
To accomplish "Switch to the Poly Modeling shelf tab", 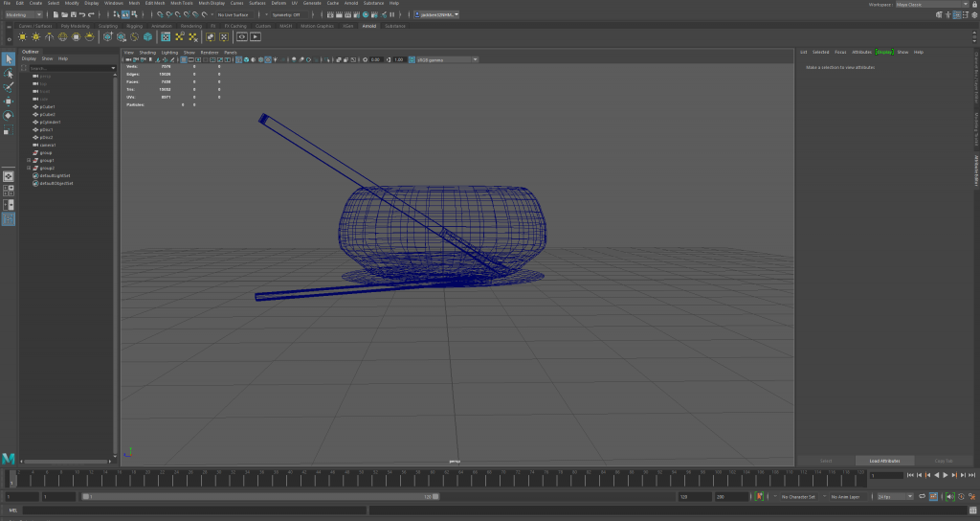I will 75,26.
